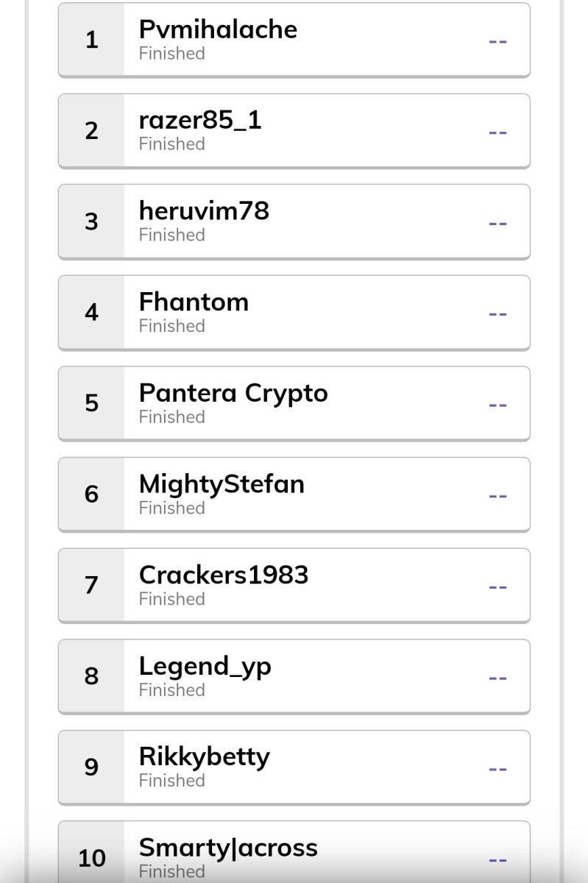Click rank badge number 1
Image resolution: width=588 pixels, height=883 pixels.
[91, 40]
